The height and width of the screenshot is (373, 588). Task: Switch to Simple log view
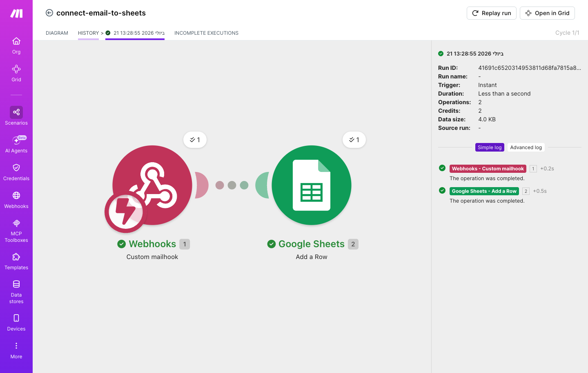tap(490, 147)
